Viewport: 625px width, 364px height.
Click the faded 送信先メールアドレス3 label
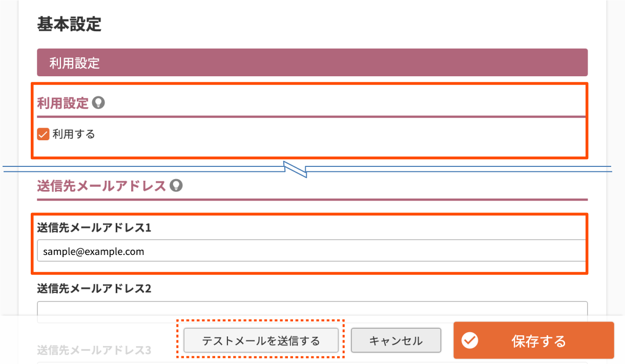(94, 351)
